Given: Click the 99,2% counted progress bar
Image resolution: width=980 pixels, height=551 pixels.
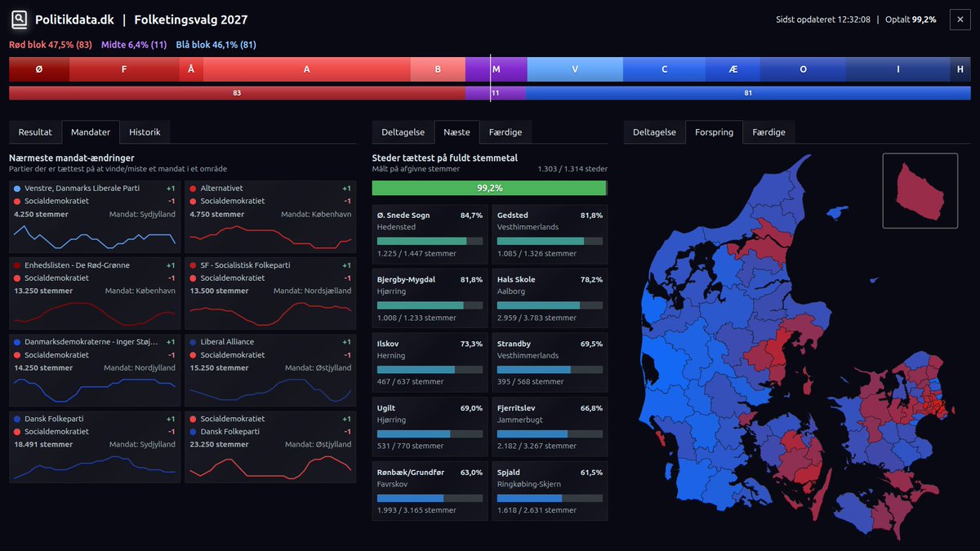Looking at the screenshot, I should (489, 188).
